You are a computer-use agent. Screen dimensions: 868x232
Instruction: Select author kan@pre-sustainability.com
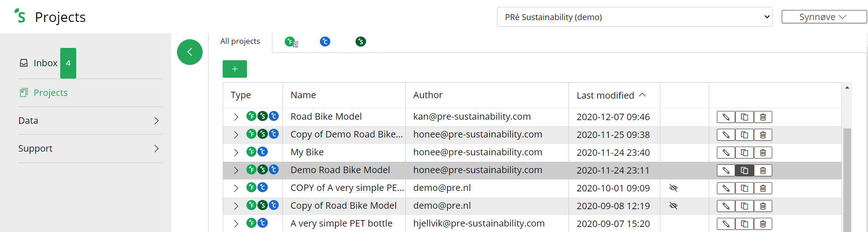pos(472,116)
